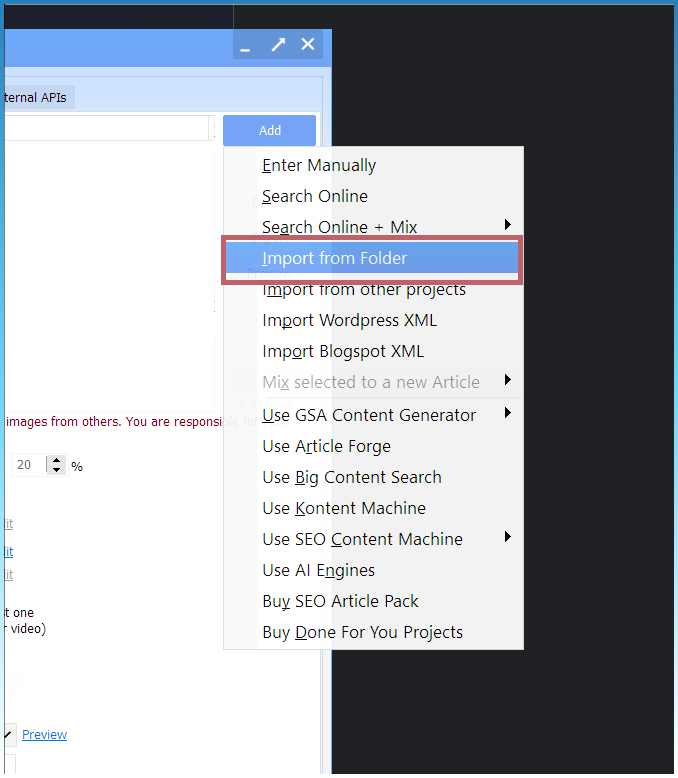Select Use Kontent Machine

point(344,509)
